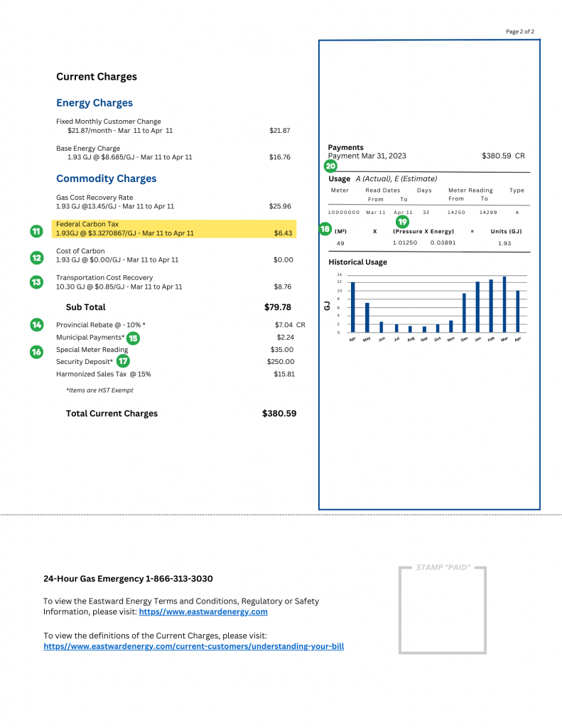Open the understanding-your-bill definitions link
This screenshot has width=562, height=728.
(x=193, y=646)
